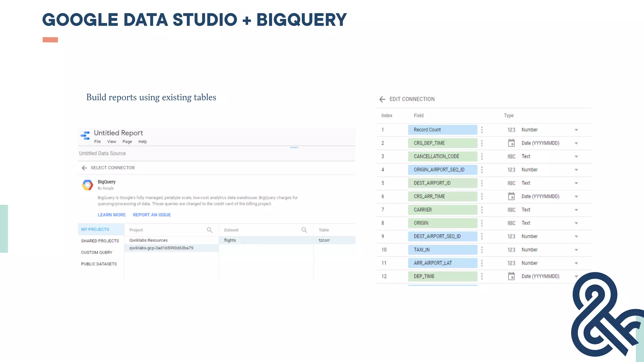Click the Data Studio logo icon
This screenshot has height=362, width=644.
(x=85, y=136)
